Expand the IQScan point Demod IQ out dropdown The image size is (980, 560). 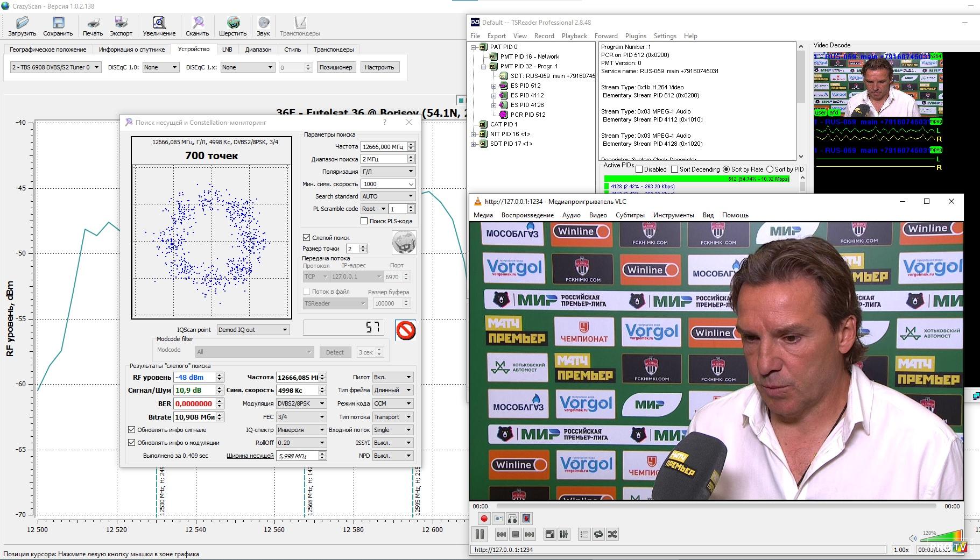(x=253, y=330)
